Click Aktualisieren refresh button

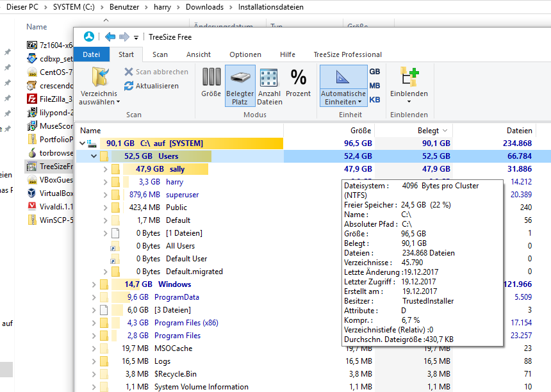click(151, 86)
